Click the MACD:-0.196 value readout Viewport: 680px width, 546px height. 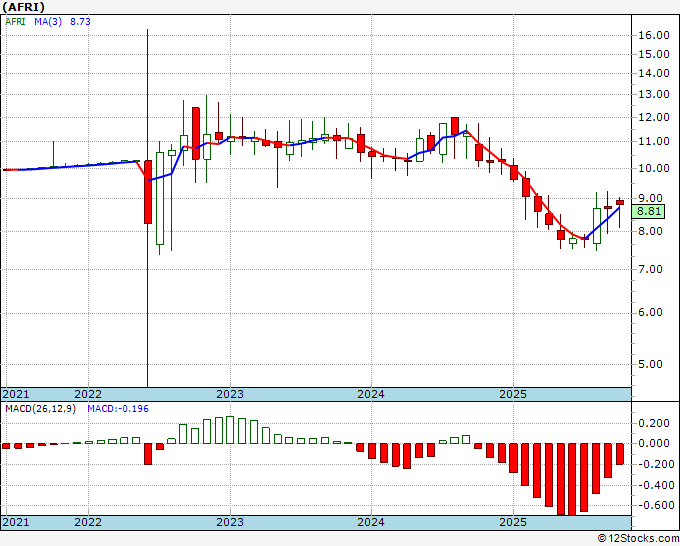(118, 409)
